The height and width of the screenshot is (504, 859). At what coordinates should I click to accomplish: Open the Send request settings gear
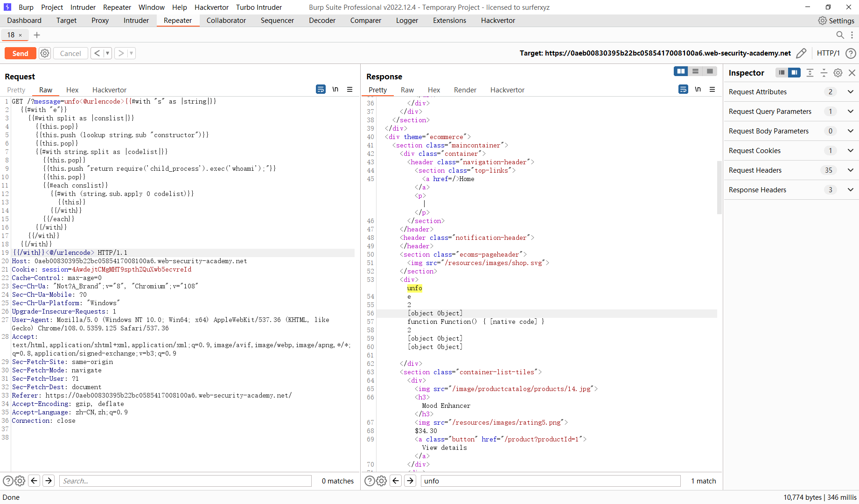(x=45, y=53)
